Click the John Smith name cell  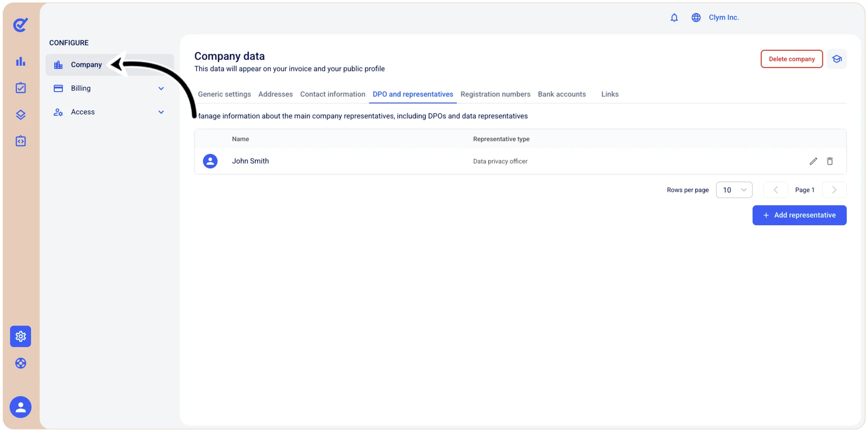[250, 161]
